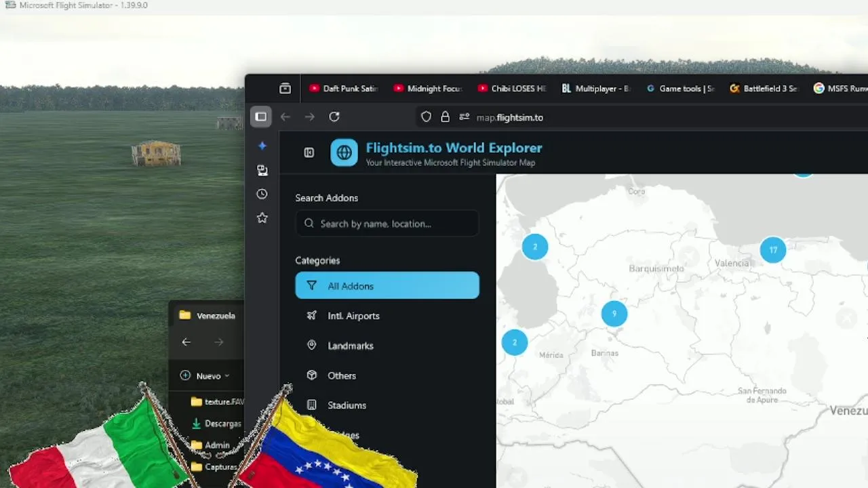Image resolution: width=868 pixels, height=488 pixels.
Task: Select the Landmarks category
Action: point(387,345)
